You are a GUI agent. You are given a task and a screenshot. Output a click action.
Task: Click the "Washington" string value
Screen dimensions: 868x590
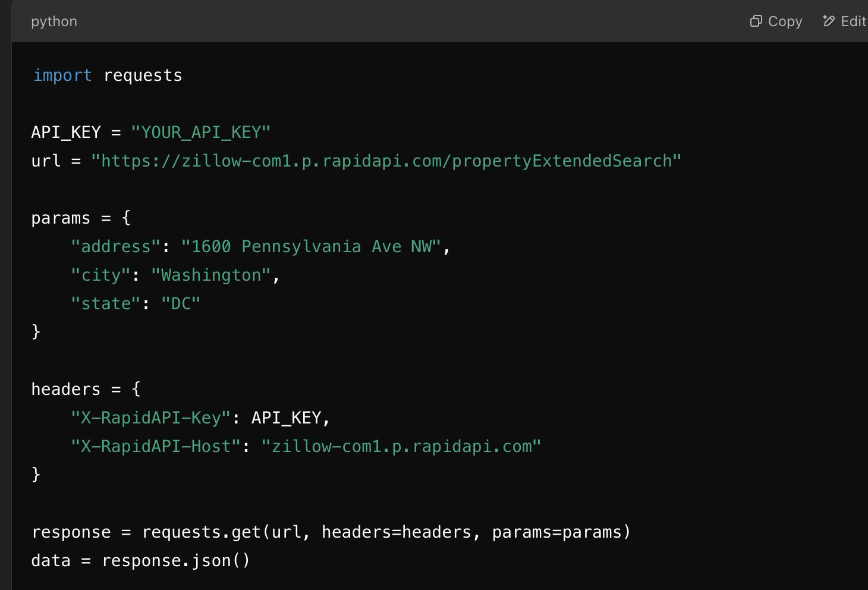click(x=211, y=275)
